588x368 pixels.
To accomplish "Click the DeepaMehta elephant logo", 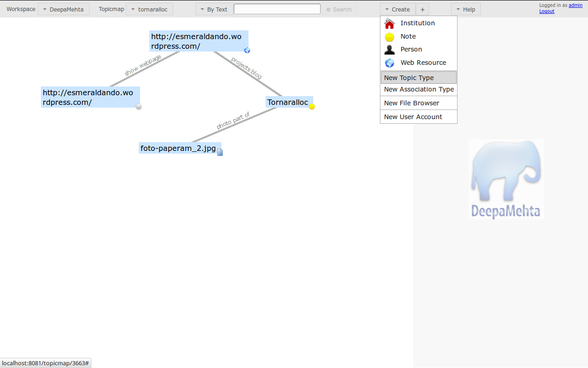I will click(x=506, y=179).
